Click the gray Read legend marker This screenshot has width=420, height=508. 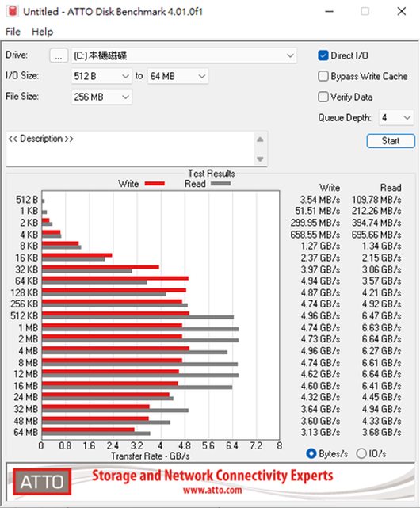click(x=220, y=184)
